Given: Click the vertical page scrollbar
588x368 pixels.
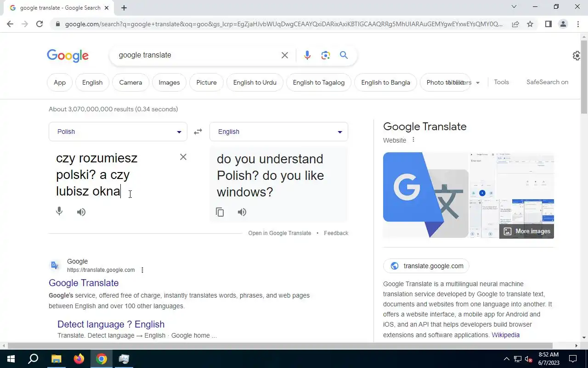Looking at the screenshot, I should point(584,77).
